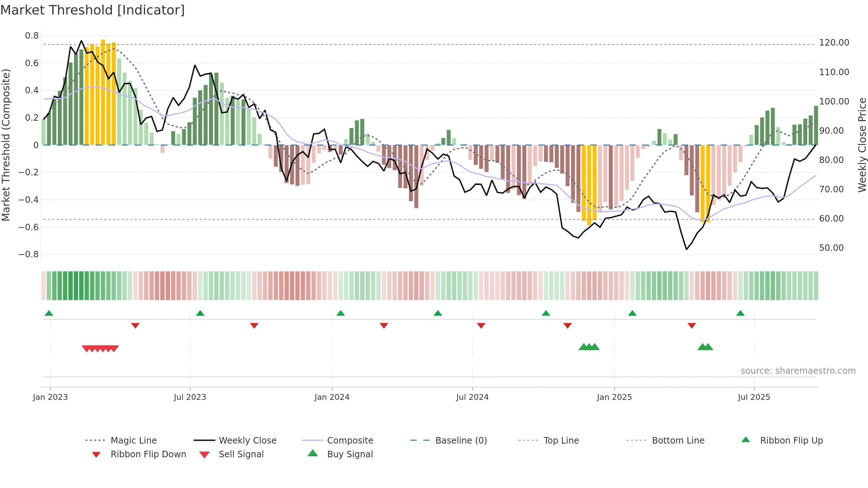Click the Ribbon Flip Up marker just after Jan 2025
Viewport: 868px width, 488px height.
pos(632,313)
